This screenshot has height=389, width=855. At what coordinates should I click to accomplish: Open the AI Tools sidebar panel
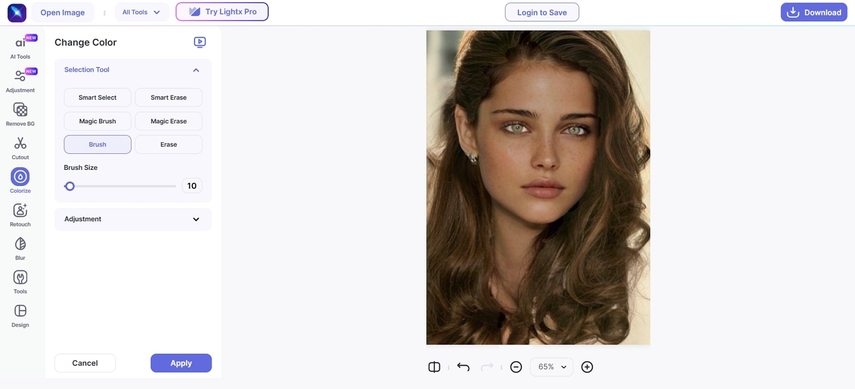20,47
